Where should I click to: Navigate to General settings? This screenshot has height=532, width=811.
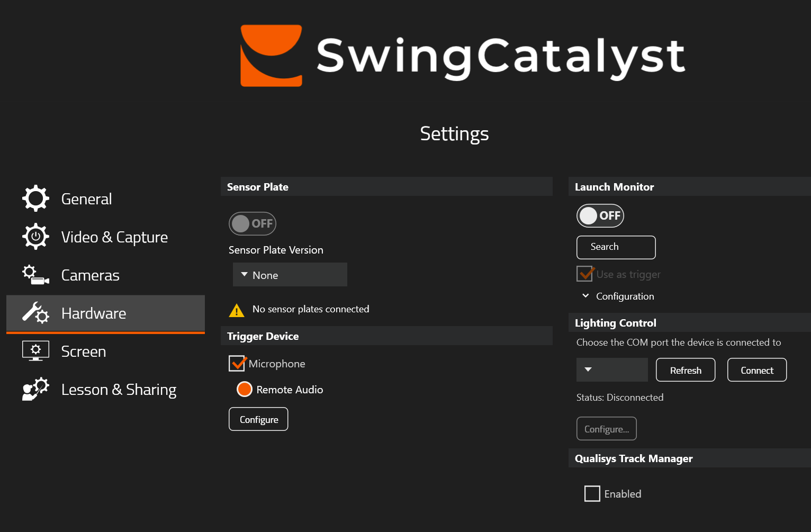click(86, 198)
